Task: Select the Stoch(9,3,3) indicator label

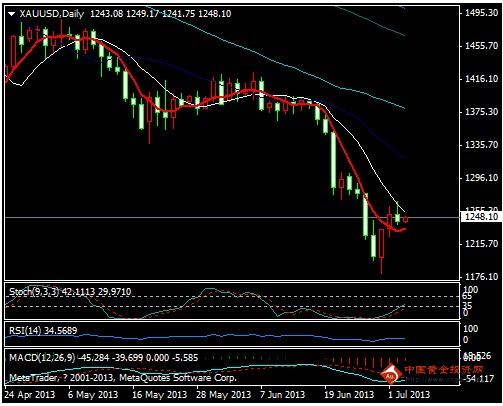Action: (x=34, y=292)
